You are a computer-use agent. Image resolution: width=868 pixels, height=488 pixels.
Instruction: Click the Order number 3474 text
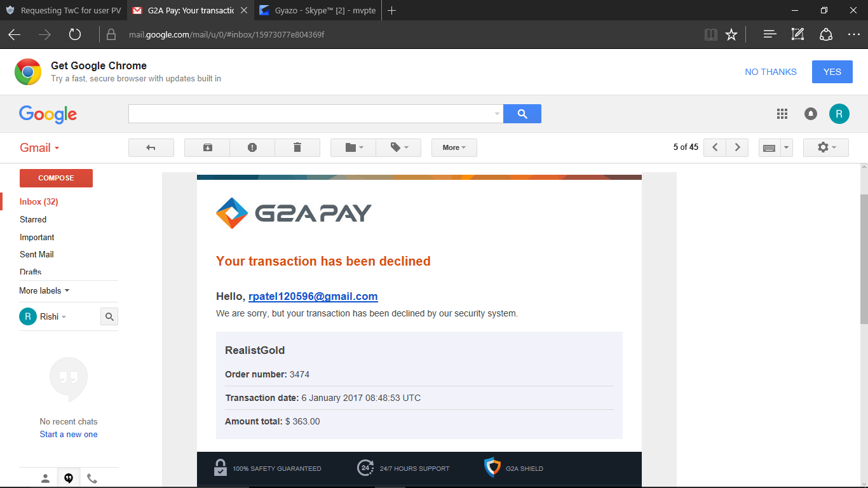tap(268, 374)
